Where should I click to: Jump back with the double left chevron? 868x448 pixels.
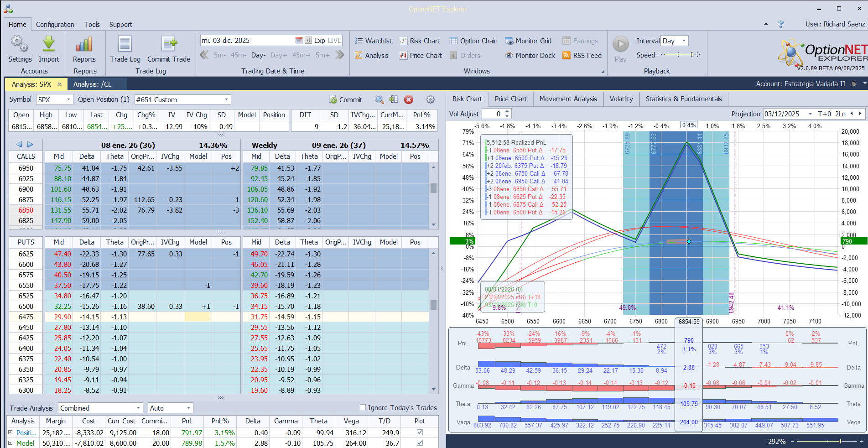click(x=204, y=55)
